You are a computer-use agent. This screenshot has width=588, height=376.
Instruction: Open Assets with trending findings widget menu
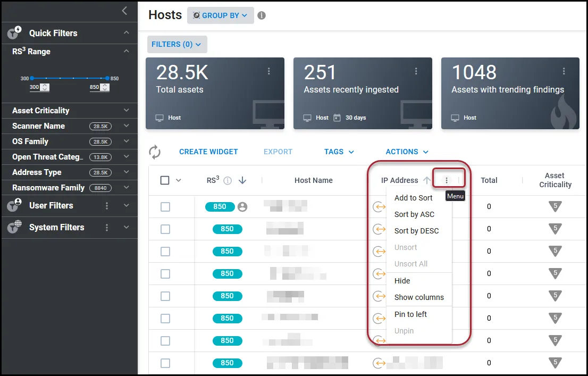pos(564,71)
